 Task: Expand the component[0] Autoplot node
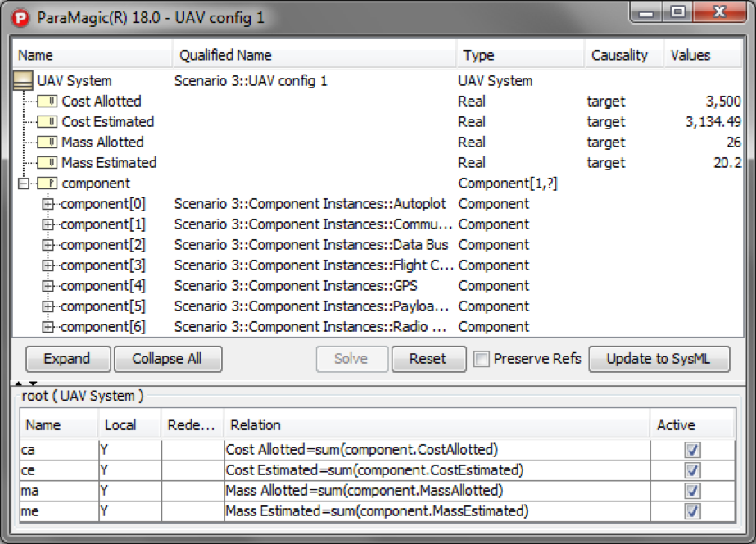[x=47, y=203]
